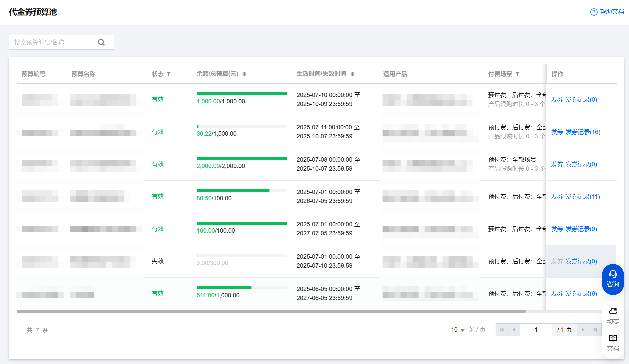Open 发券记录(16) link
This screenshot has height=364, width=629.
pyautogui.click(x=583, y=132)
